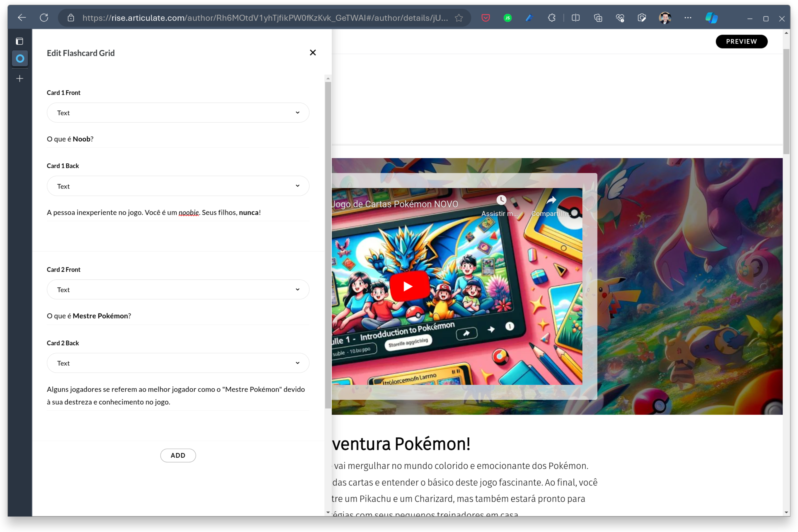The height and width of the screenshot is (532, 798).
Task: Open Card 1 Back type dropdown
Action: pos(178,186)
